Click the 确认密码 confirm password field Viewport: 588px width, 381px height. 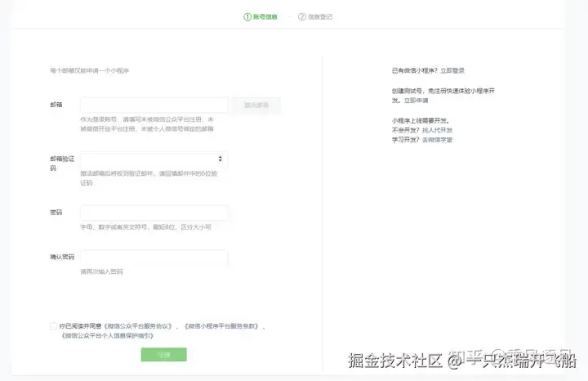pyautogui.click(x=154, y=258)
